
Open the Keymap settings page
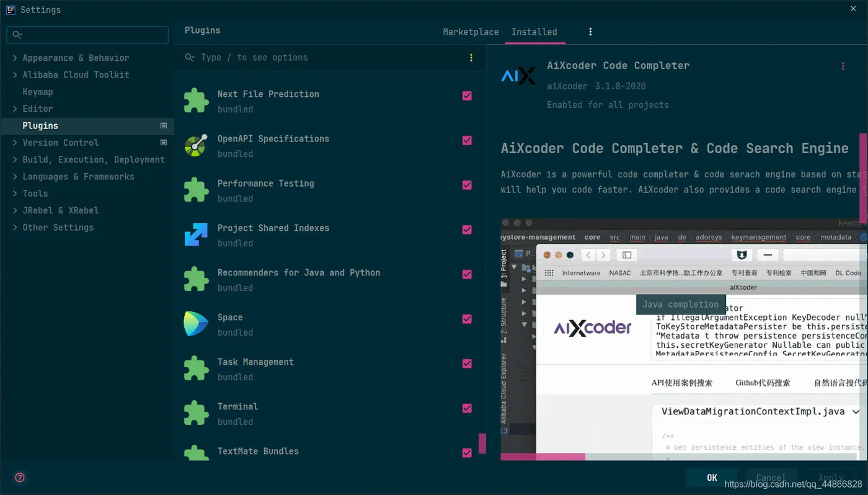[38, 92]
